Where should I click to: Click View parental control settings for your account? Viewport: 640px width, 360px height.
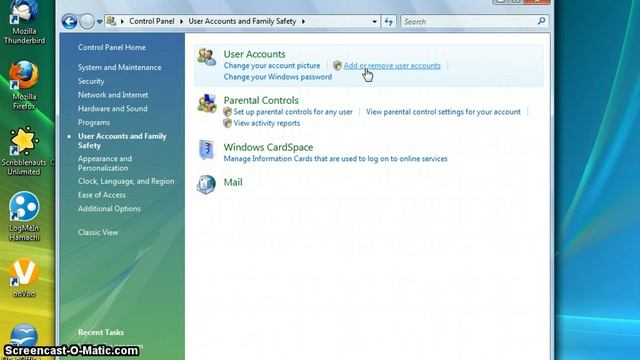click(x=443, y=112)
